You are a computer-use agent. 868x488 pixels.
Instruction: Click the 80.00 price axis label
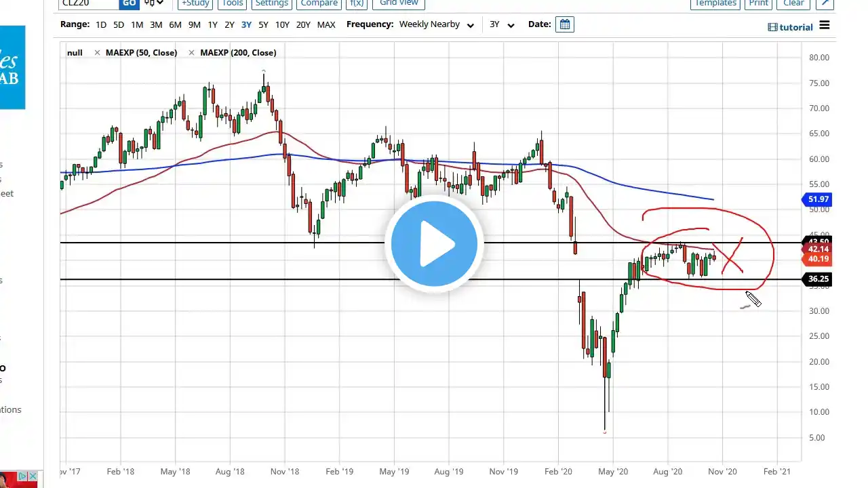819,58
